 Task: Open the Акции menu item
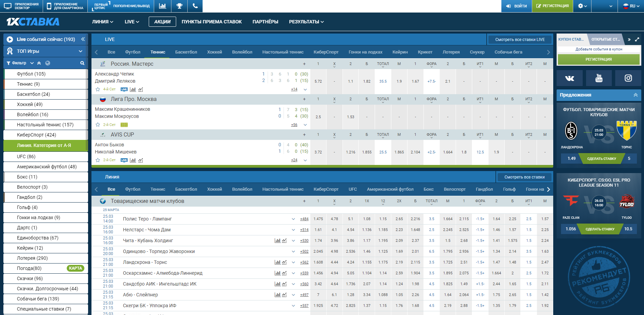coord(162,22)
